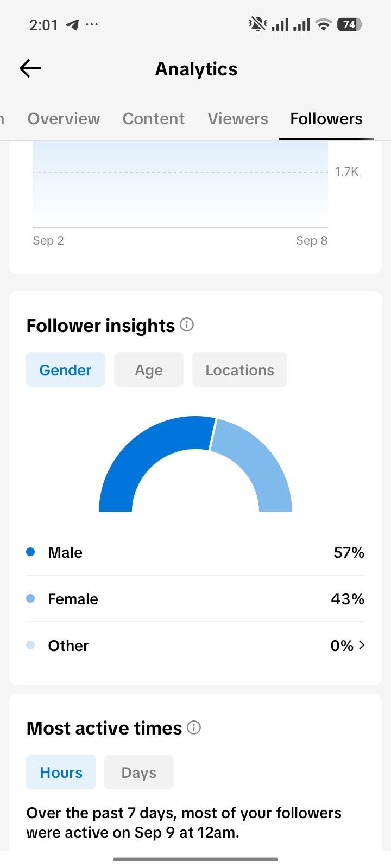Open the Other 0% row details
Screen dimensions: 391x868
click(195, 646)
